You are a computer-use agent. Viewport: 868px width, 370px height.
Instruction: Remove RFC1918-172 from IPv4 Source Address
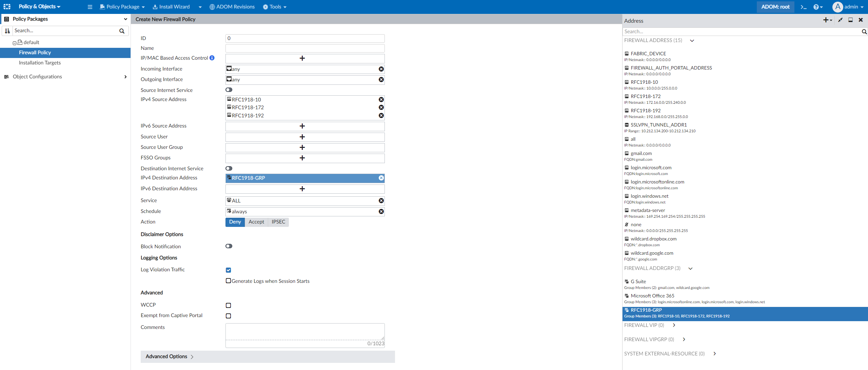click(x=381, y=108)
